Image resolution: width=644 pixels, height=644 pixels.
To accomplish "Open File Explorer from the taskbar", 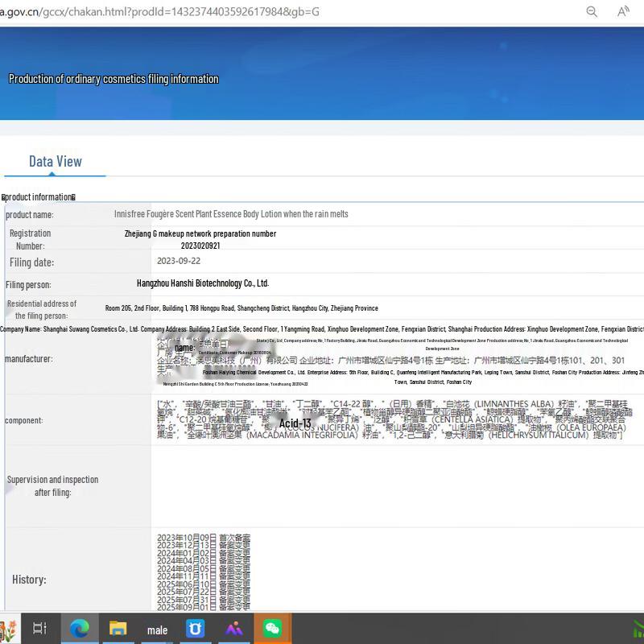I will 118,628.
